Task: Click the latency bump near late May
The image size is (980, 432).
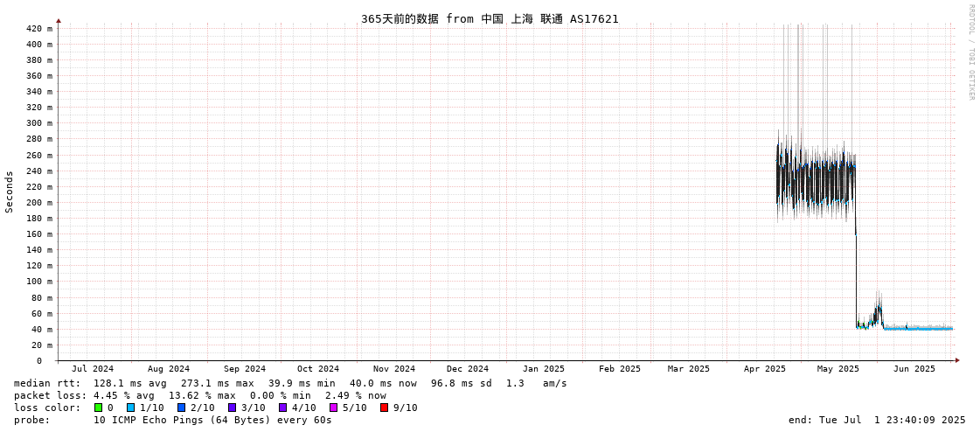Action: coord(878,311)
